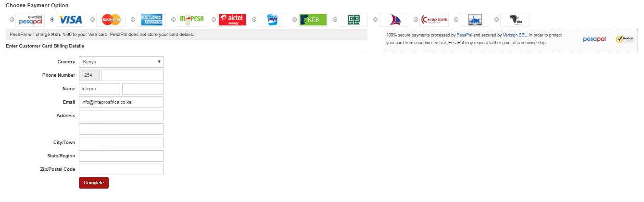Screen dimensions: 644x202
Task: Click the K-Rep Bank logo
Action: [x=434, y=20]
